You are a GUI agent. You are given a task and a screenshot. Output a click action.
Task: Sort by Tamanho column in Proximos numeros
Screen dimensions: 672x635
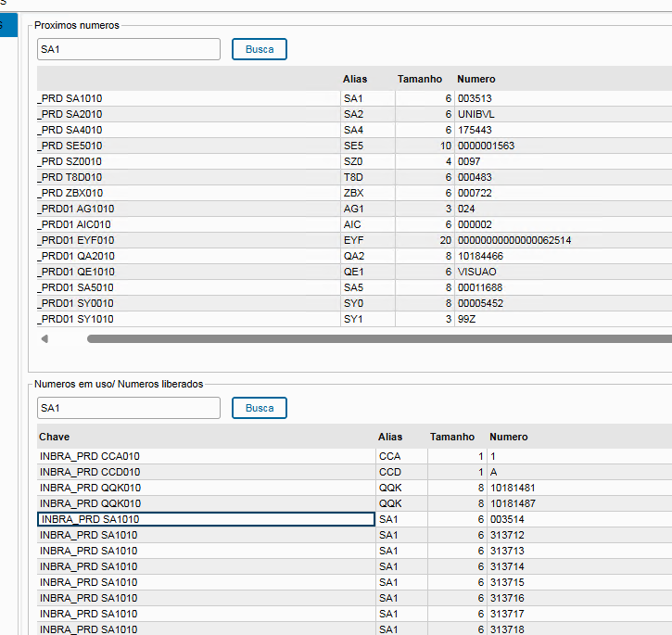420,79
